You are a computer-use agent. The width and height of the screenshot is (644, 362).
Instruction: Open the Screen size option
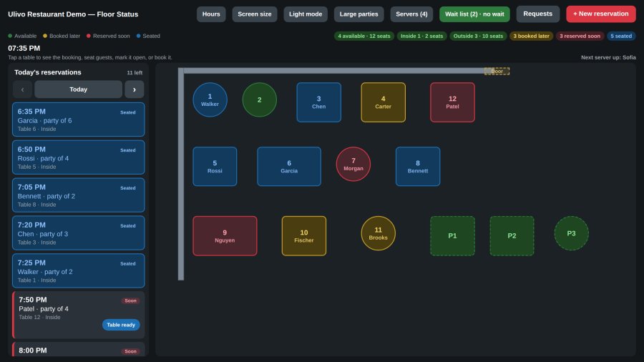point(255,14)
